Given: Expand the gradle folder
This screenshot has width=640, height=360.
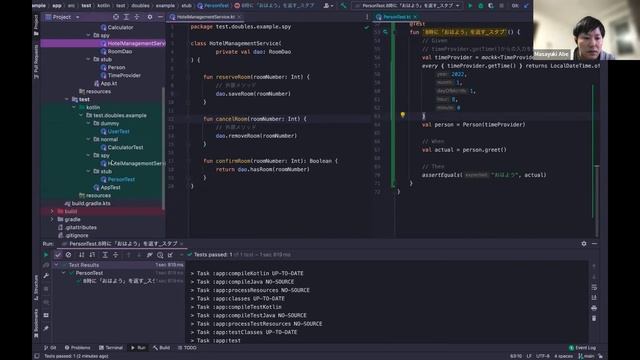Looking at the screenshot, I should pos(52,219).
